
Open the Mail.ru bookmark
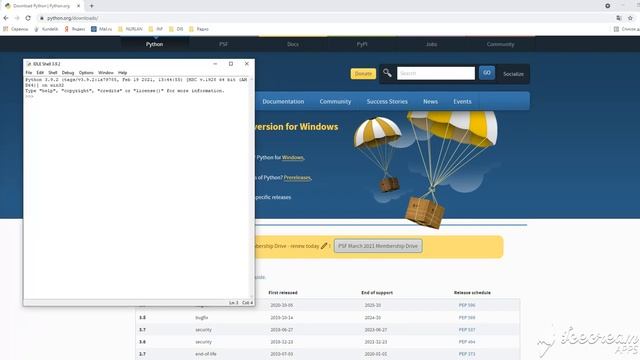101,29
